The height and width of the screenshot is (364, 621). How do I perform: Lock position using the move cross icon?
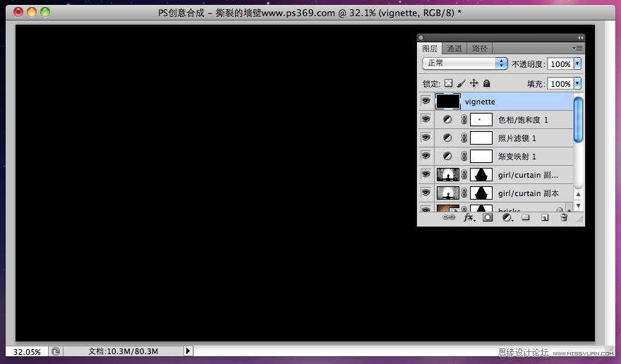click(x=474, y=83)
